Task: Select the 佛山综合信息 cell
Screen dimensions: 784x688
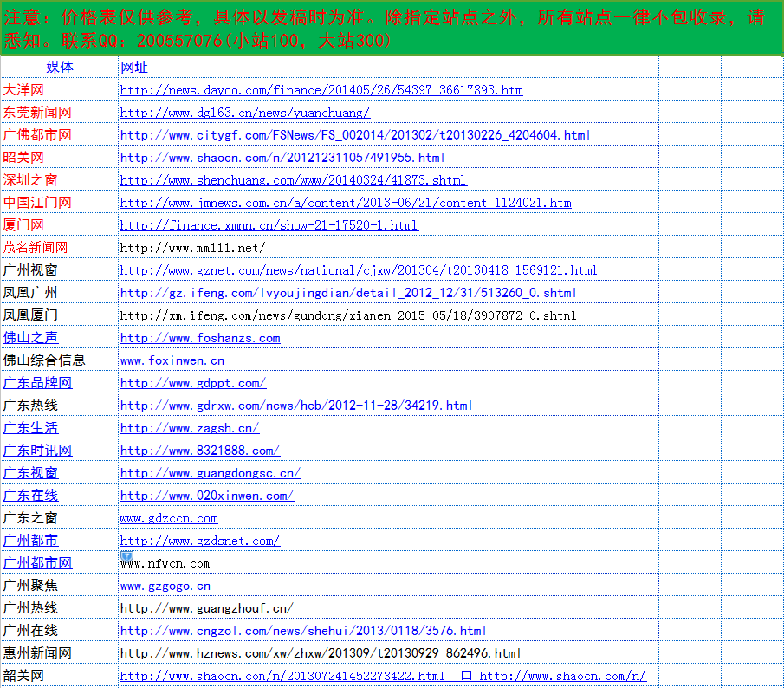Action: click(x=60, y=360)
